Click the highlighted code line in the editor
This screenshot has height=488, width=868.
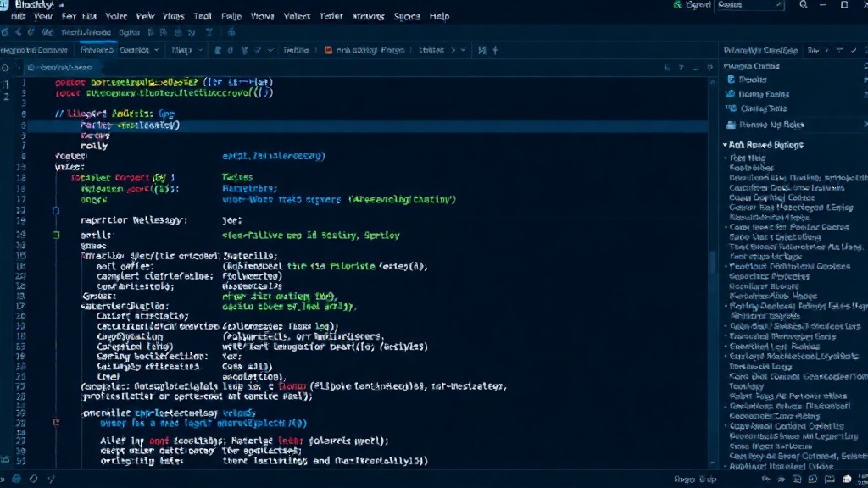click(368, 125)
